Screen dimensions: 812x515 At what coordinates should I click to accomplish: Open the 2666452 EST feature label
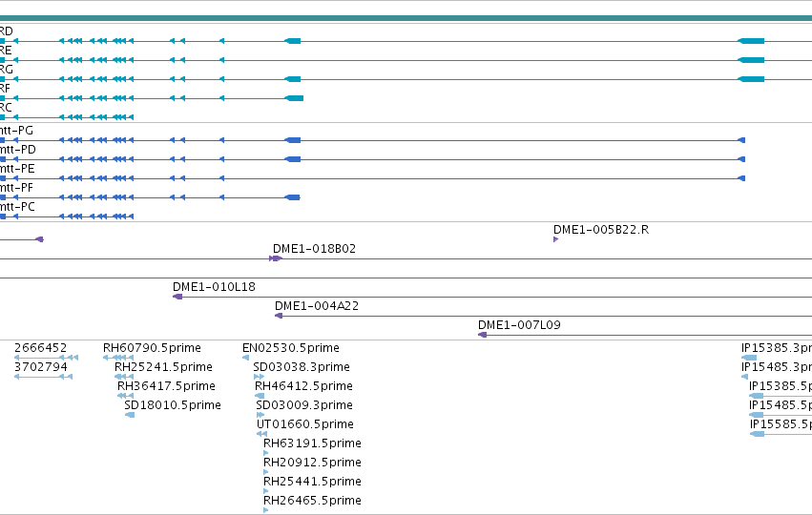point(40,348)
